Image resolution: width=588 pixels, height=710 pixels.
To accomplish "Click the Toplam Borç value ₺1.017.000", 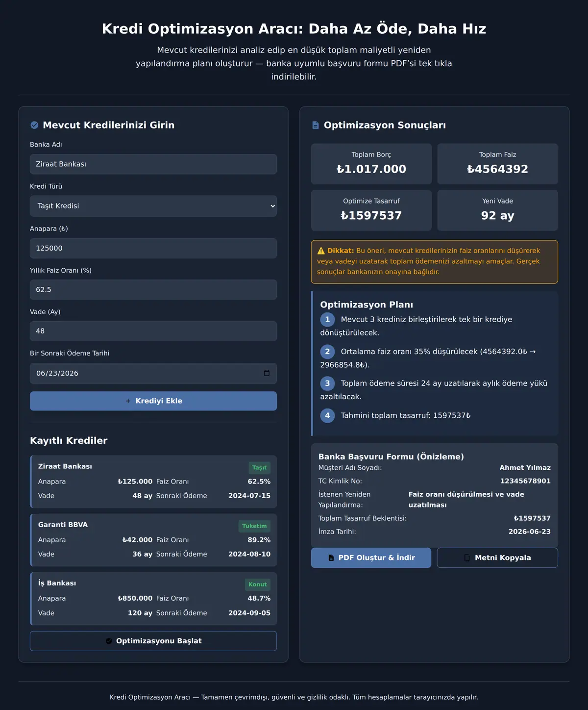I will pos(371,169).
